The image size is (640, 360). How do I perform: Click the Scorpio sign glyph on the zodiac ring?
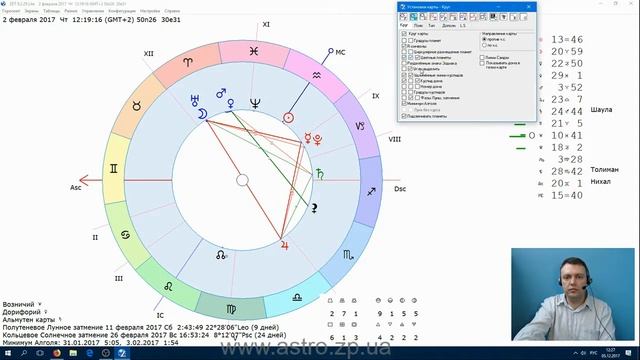pyautogui.click(x=348, y=255)
